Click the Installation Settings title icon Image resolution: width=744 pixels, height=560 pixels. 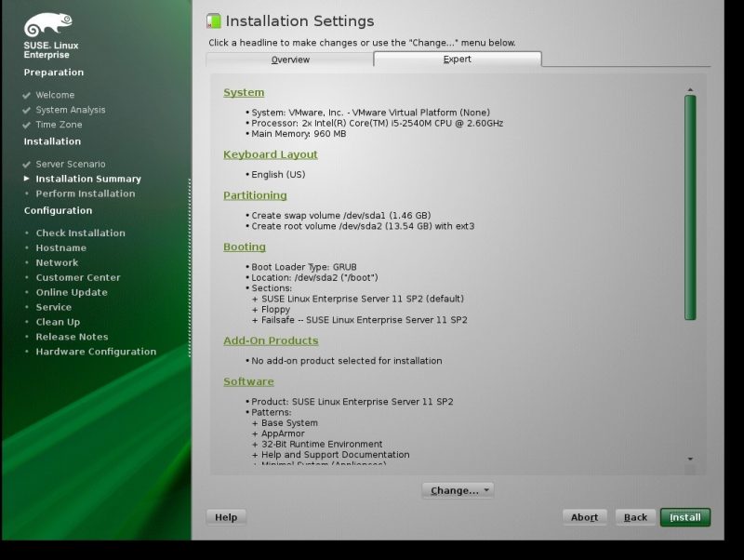pyautogui.click(x=214, y=21)
